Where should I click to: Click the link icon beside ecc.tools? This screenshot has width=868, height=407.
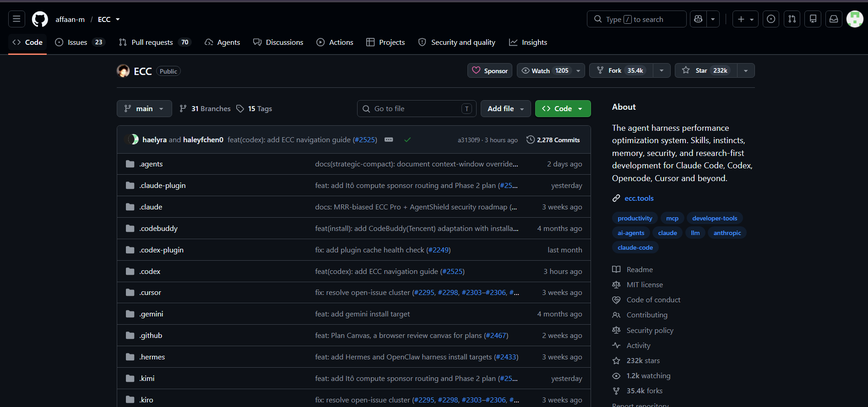pos(616,198)
